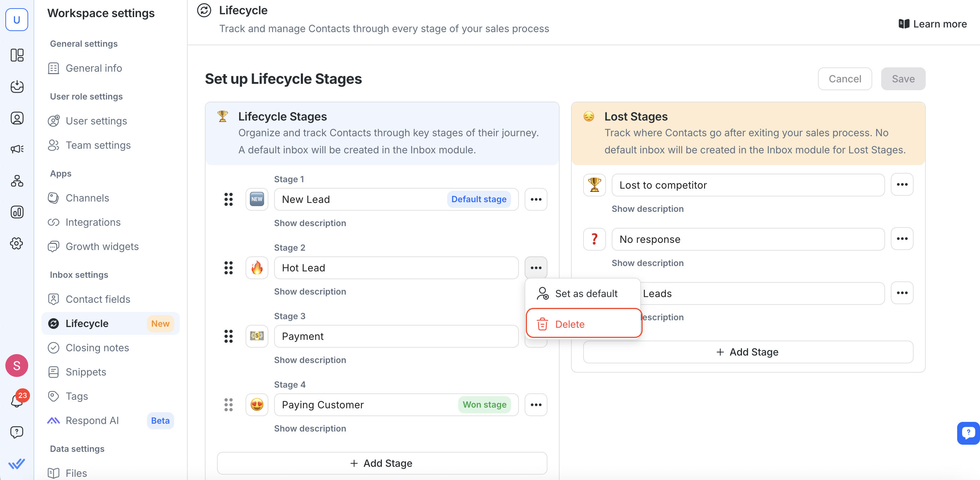The image size is (980, 480).
Task: Click the NEW emoji icon for New Lead
Action: tap(257, 199)
